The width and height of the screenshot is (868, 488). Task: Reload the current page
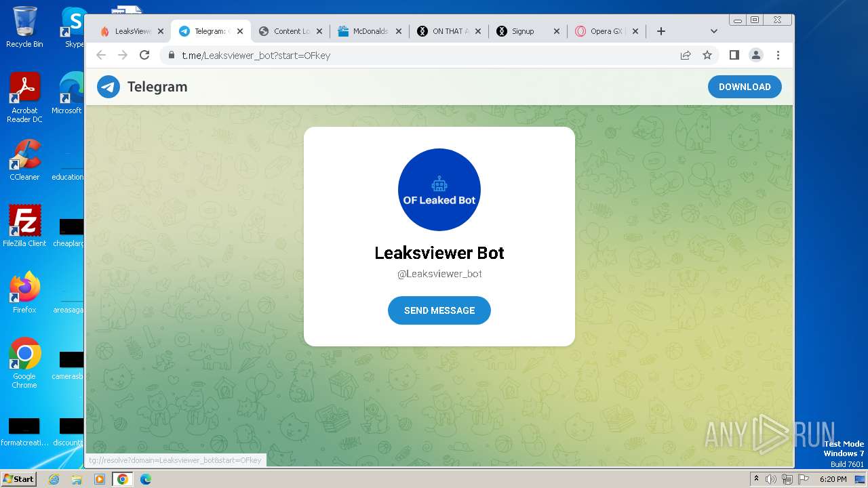(144, 55)
